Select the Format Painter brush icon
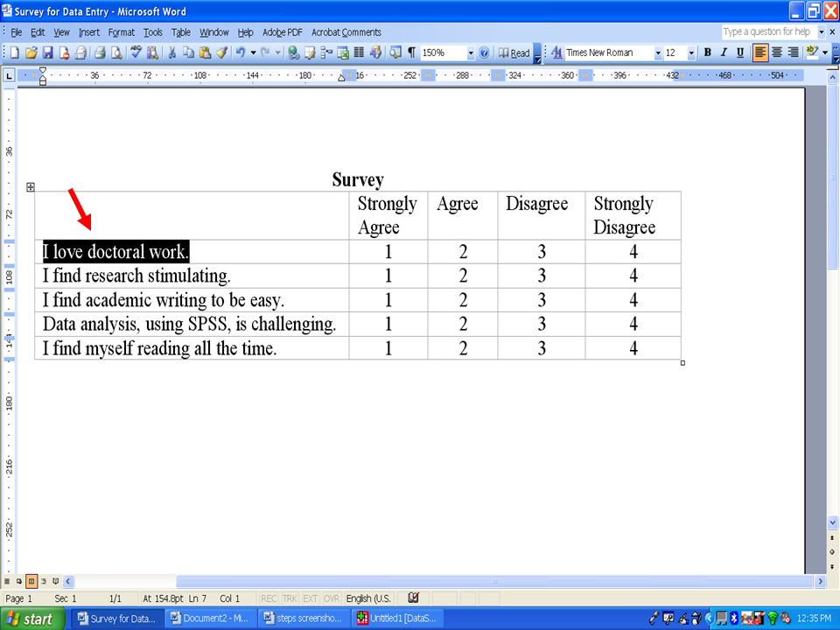Image resolution: width=840 pixels, height=630 pixels. (221, 53)
